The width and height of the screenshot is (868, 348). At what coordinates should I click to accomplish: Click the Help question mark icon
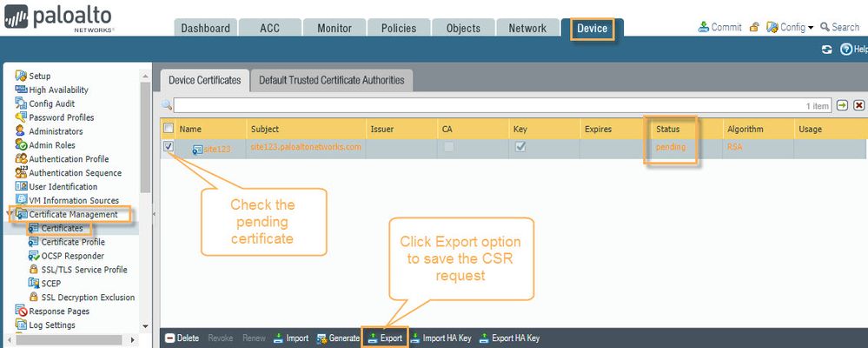pyautogui.click(x=846, y=50)
